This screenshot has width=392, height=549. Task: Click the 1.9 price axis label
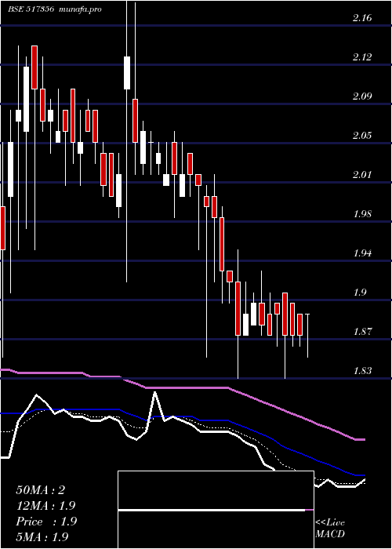pos(359,292)
